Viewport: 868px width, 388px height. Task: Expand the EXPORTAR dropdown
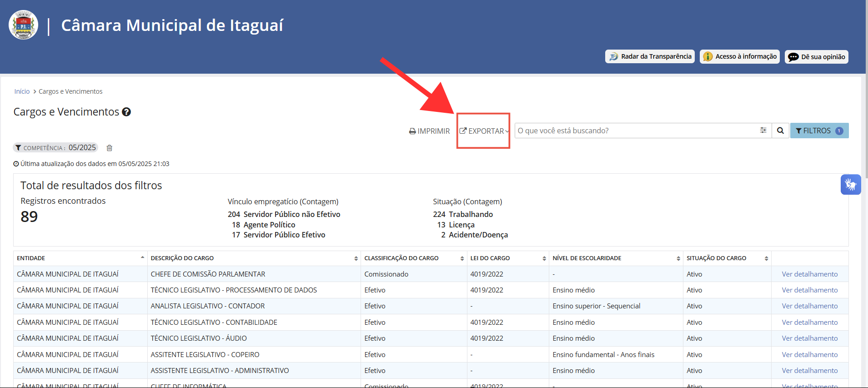pyautogui.click(x=484, y=131)
